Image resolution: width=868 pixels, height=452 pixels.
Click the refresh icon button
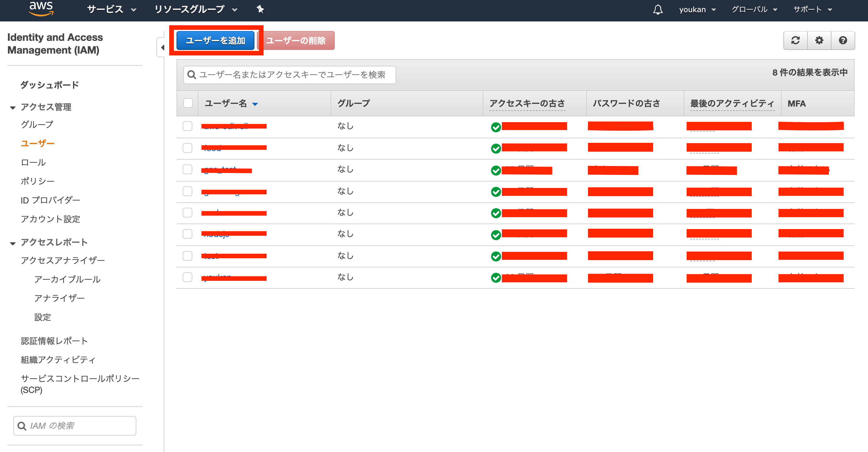click(795, 41)
